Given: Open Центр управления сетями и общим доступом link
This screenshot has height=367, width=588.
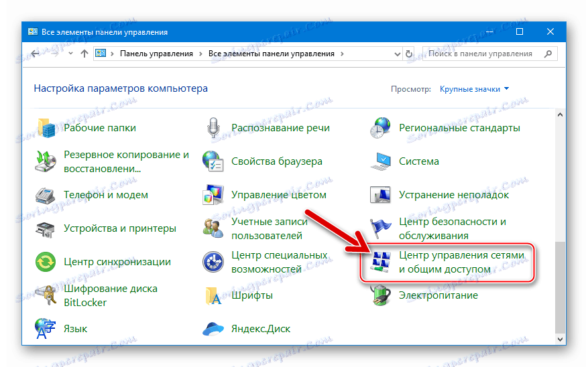Looking at the screenshot, I should pos(461,262).
